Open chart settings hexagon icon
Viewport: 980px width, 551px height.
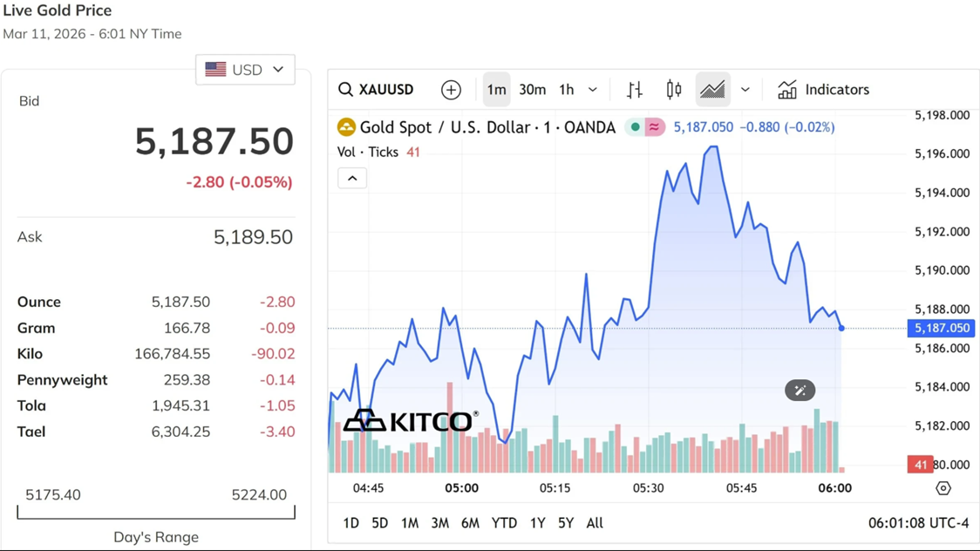click(943, 488)
